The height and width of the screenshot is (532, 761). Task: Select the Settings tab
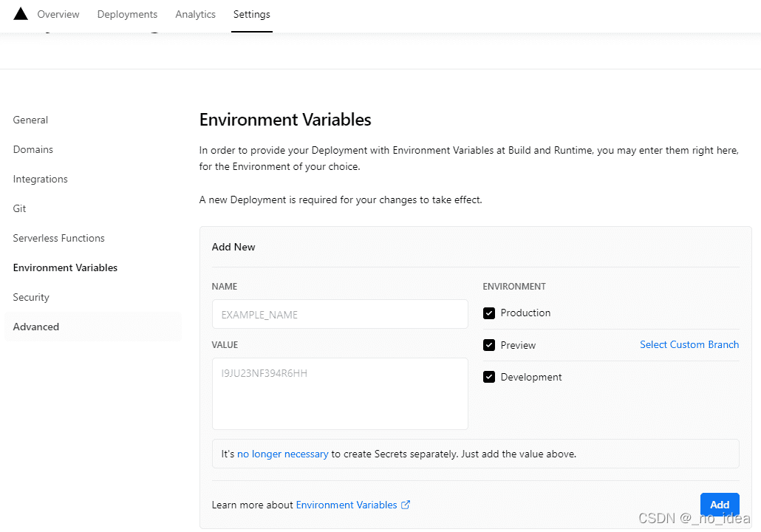click(x=251, y=14)
